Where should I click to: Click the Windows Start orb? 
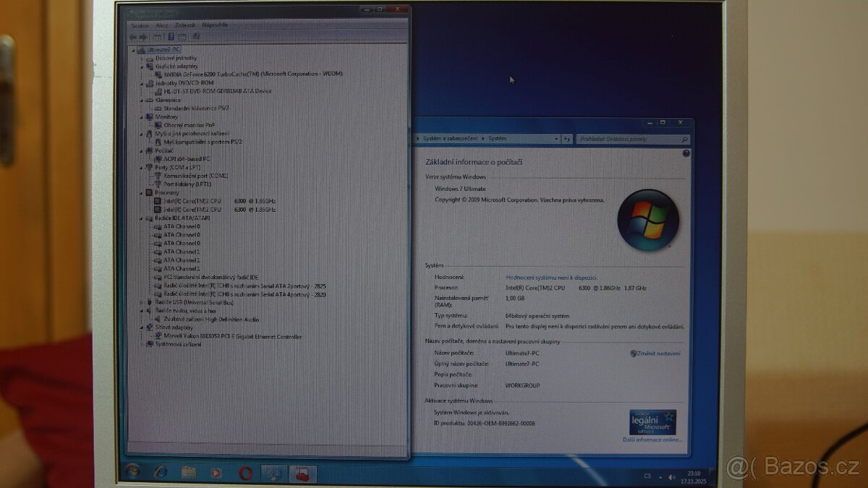click(x=133, y=472)
